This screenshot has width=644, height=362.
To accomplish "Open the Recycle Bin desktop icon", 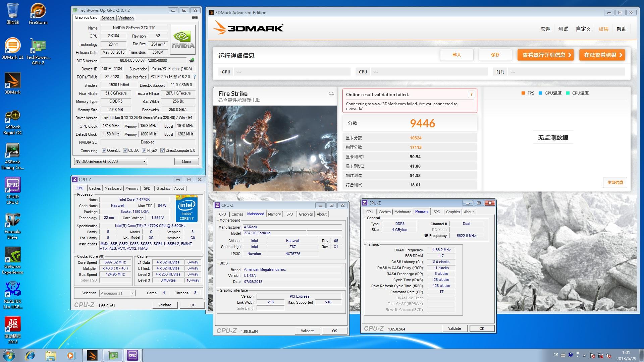I will pyautogui.click(x=13, y=13).
